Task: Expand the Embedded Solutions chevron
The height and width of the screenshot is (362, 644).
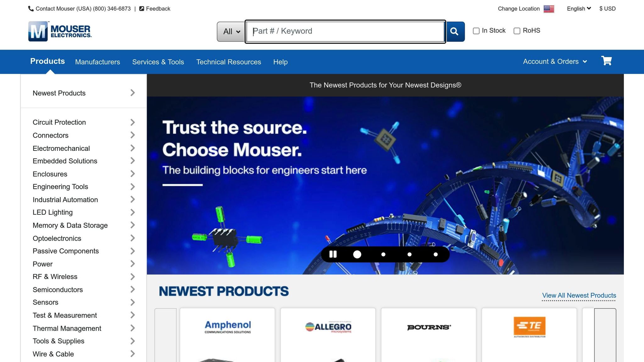Action: [133, 161]
